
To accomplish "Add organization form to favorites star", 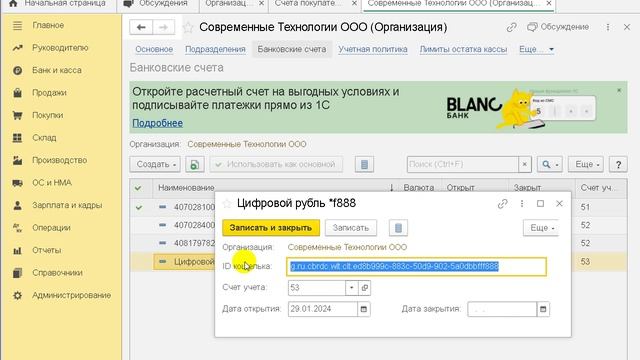I will (188, 27).
